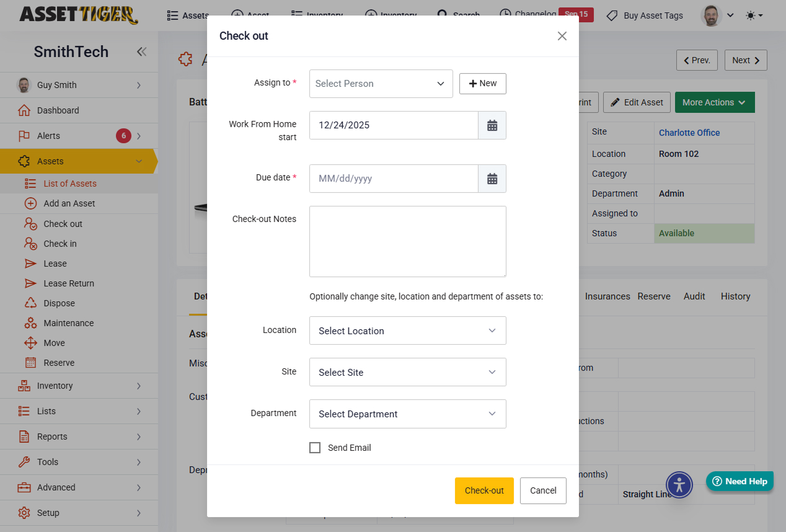Collapse the sidebar with double-chevron icon
The width and height of the screenshot is (786, 532).
click(x=142, y=51)
